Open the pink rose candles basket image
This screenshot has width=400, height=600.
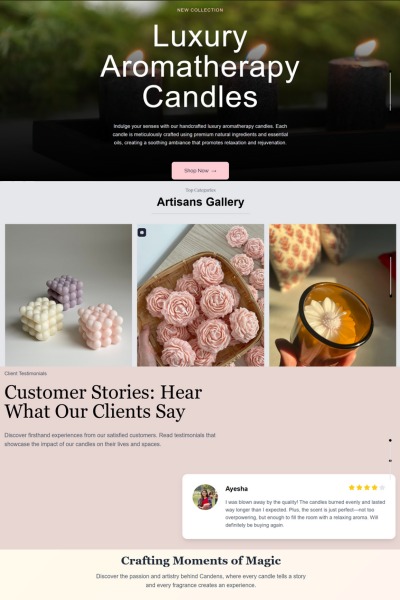(201, 295)
